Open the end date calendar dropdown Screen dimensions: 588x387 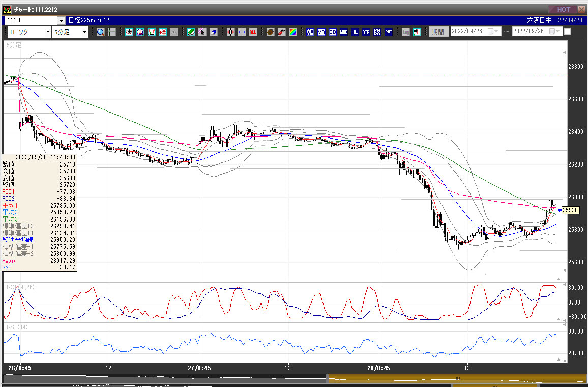click(x=554, y=31)
